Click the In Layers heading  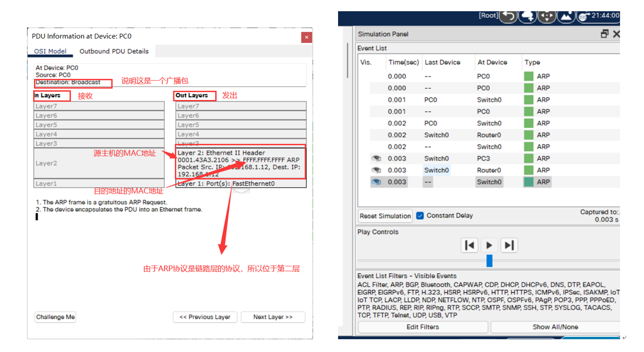coord(47,95)
